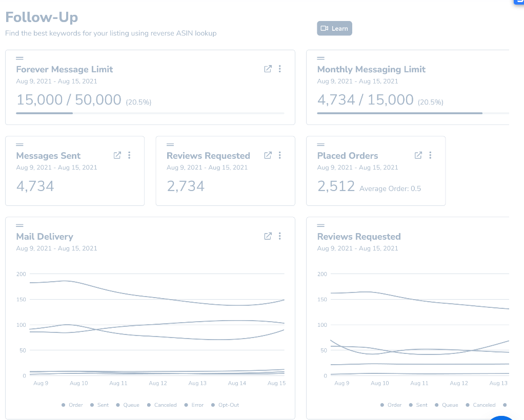
Task: Grab drag handle on Placed Orders card
Action: (x=320, y=144)
